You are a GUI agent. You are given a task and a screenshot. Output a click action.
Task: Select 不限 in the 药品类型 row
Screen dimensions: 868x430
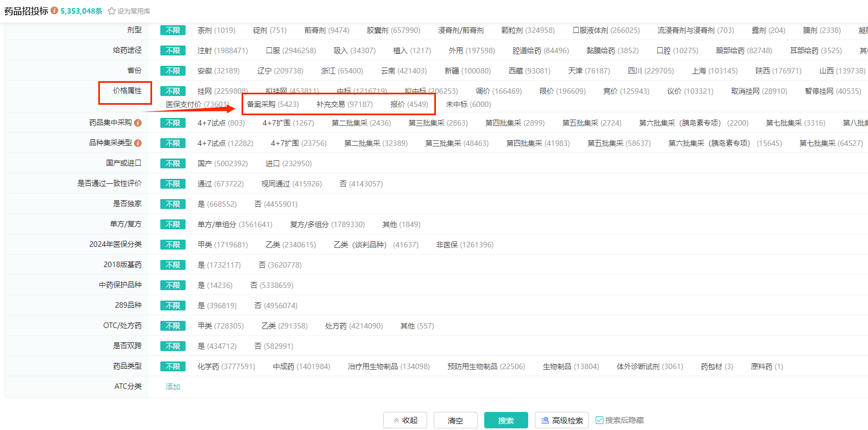[x=173, y=366]
